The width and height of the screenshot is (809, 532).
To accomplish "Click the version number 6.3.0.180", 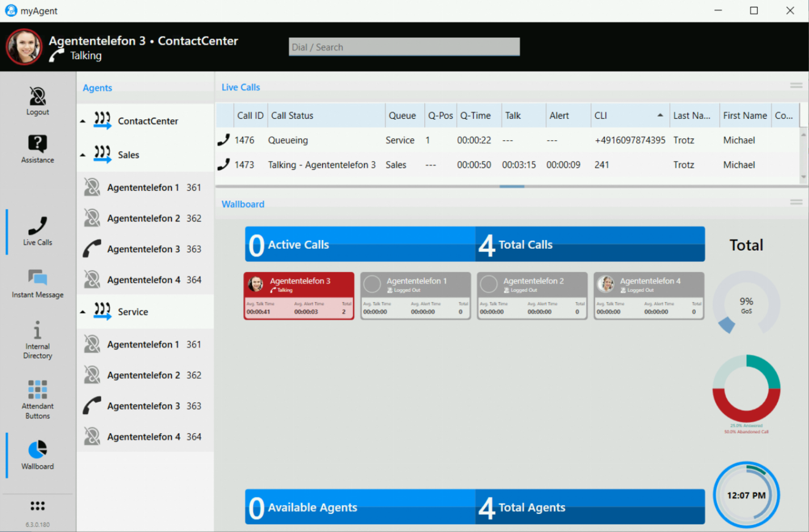I will click(x=38, y=525).
